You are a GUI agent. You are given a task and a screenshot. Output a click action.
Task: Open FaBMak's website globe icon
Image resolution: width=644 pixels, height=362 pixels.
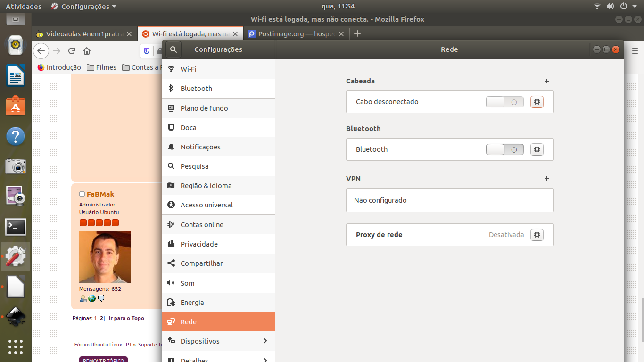tap(92, 298)
